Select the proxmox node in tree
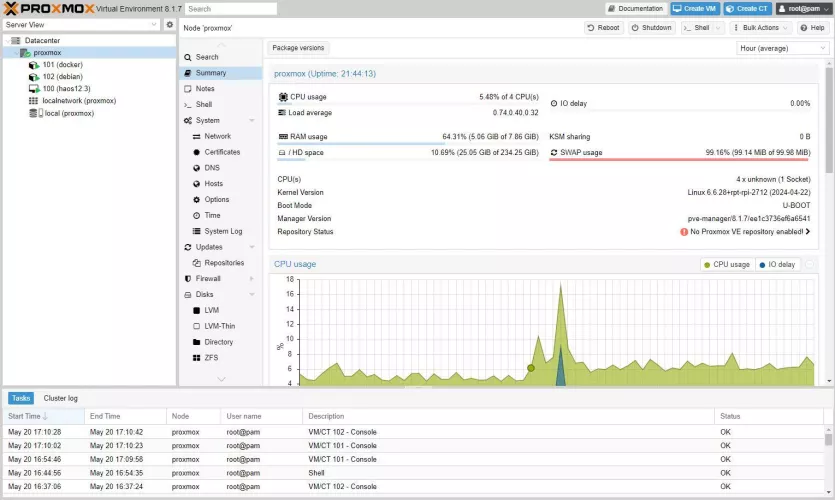 (47, 53)
